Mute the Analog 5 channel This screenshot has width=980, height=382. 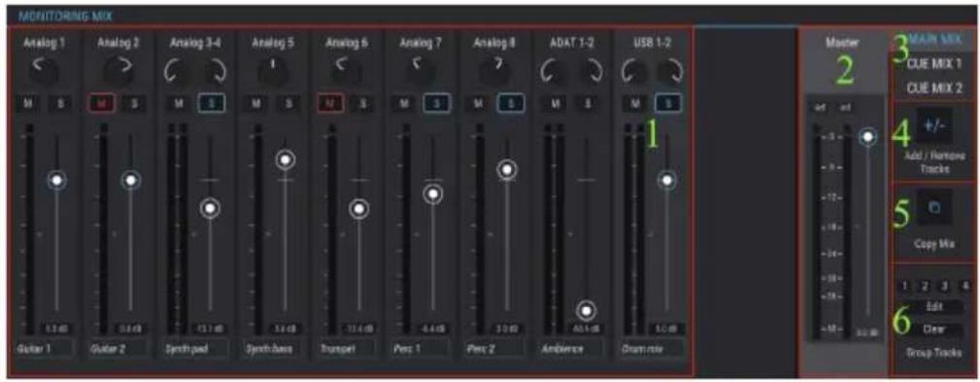point(257,103)
